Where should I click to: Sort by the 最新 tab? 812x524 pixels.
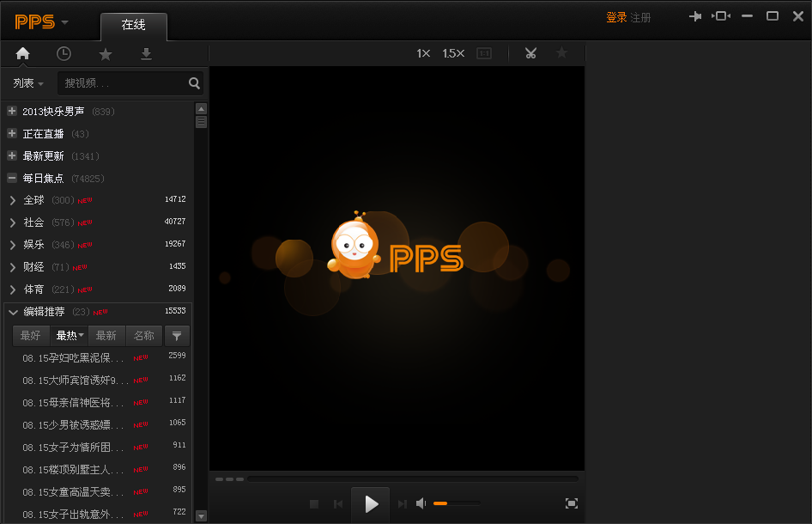click(106, 336)
